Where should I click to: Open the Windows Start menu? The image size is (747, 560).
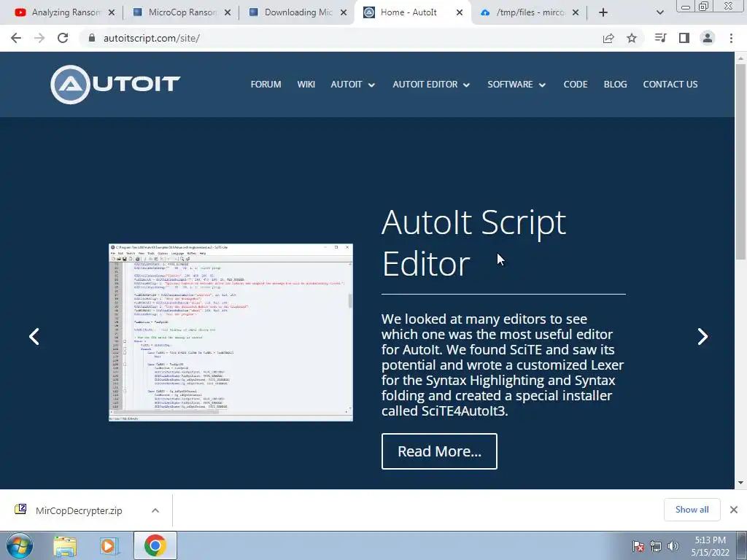point(20,545)
